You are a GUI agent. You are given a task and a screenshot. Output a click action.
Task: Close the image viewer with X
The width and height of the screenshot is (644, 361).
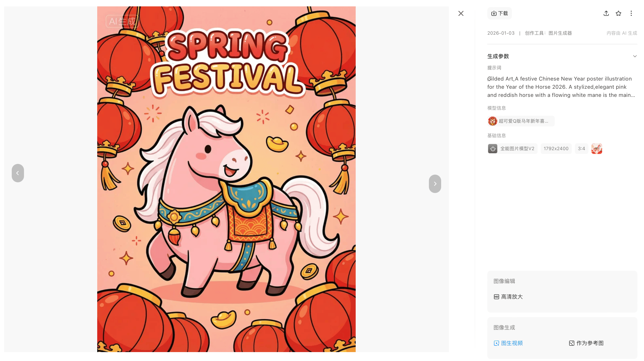click(461, 13)
